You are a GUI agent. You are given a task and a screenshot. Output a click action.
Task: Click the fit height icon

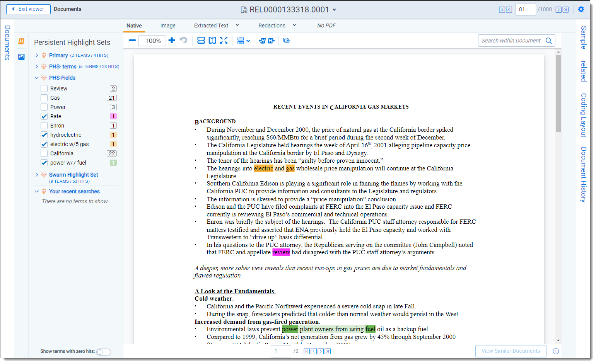pyautogui.click(x=212, y=41)
